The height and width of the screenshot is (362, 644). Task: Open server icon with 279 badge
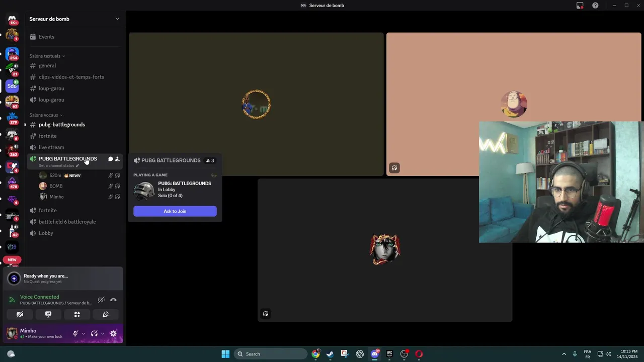[12, 118]
